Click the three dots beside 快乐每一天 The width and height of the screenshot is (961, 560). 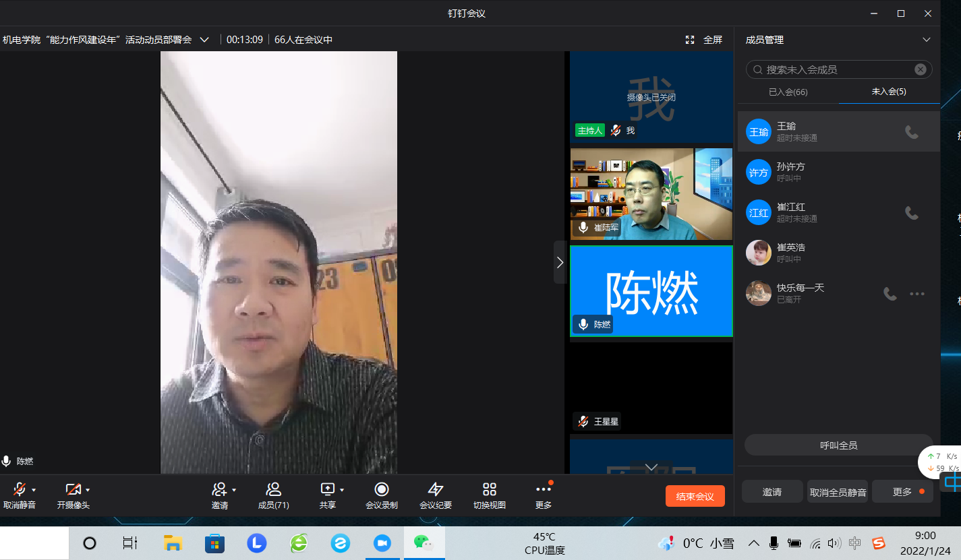tap(916, 294)
